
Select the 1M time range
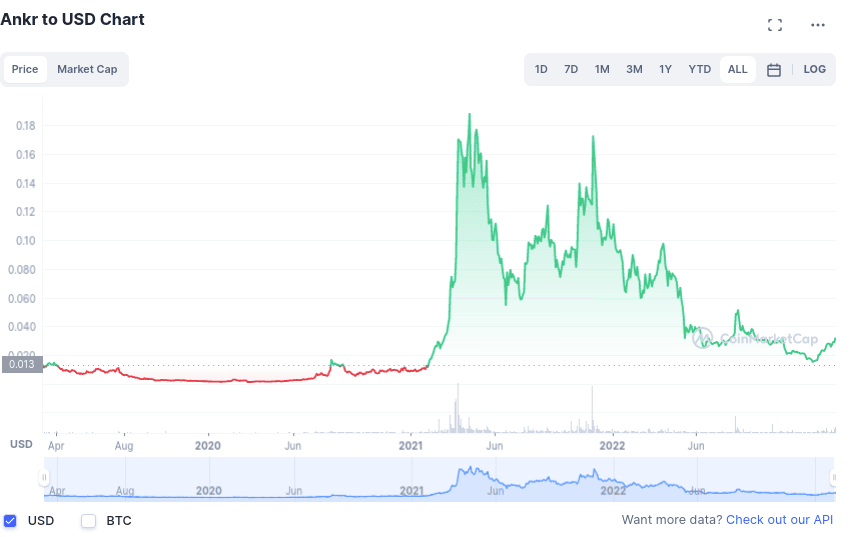602,69
